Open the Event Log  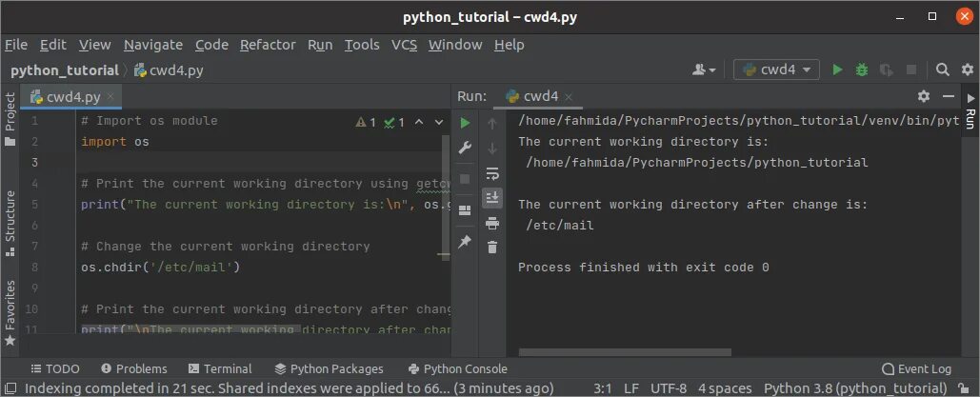click(x=915, y=368)
